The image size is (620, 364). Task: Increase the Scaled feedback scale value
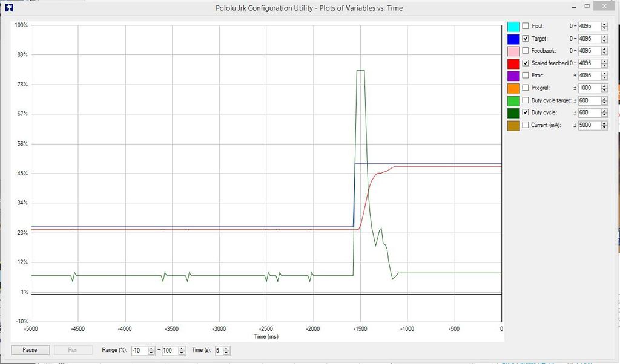click(x=604, y=62)
